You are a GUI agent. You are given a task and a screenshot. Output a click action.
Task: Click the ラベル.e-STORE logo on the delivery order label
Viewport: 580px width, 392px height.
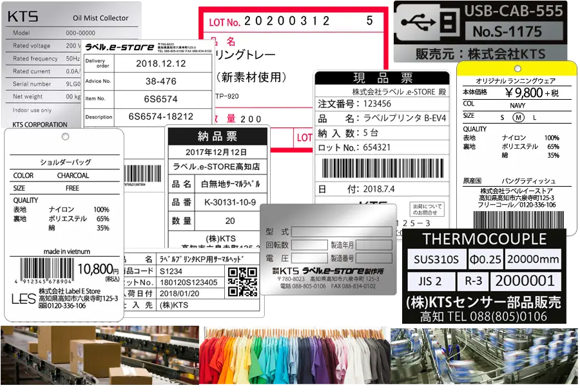tap(119, 47)
